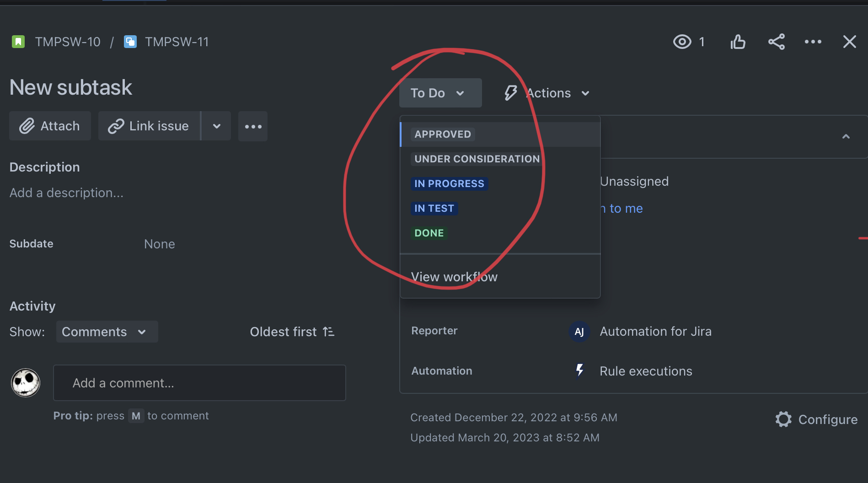868x483 pixels.
Task: Click the Rule executions lightning icon
Action: [x=579, y=371]
